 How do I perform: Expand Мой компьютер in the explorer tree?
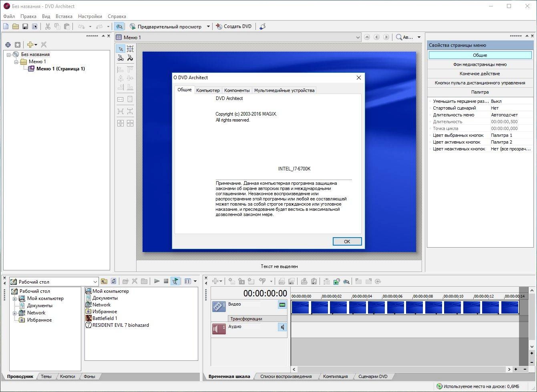point(15,298)
